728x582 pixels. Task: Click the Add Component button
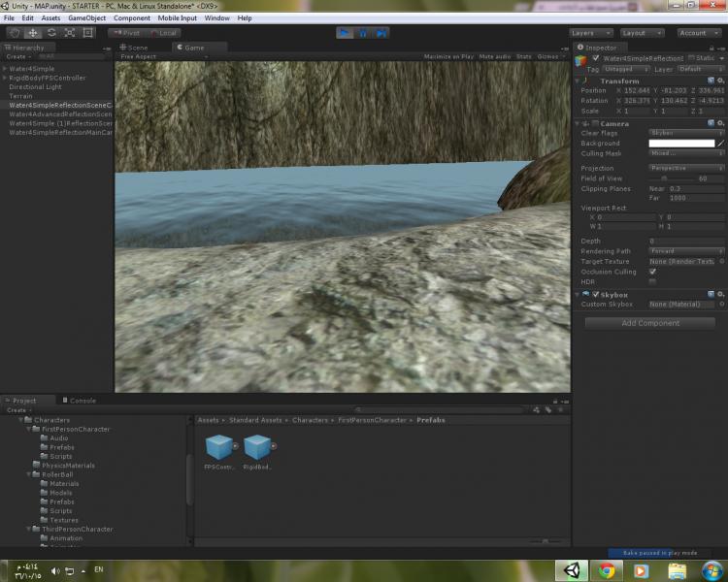coord(649,323)
